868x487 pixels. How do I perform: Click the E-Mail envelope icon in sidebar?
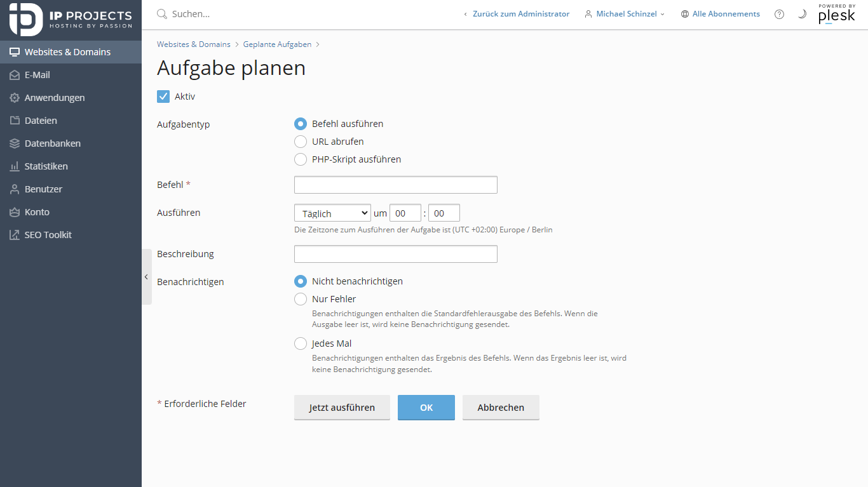(x=15, y=75)
